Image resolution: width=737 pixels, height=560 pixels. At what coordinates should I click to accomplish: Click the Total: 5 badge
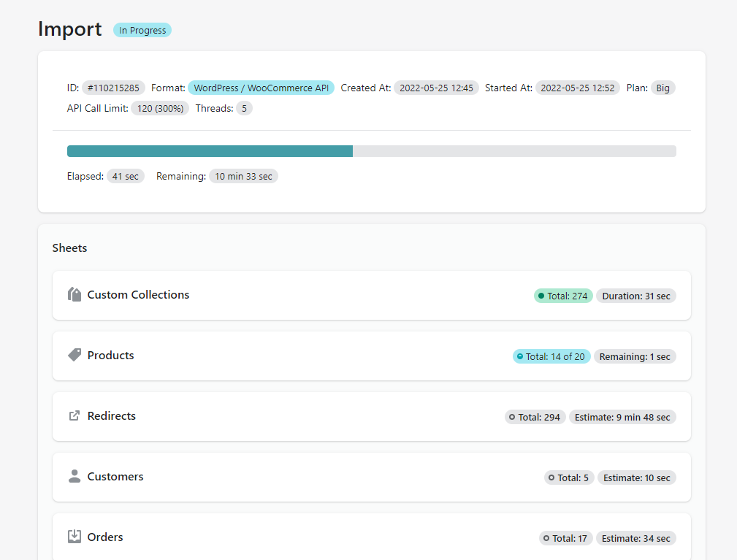pos(569,477)
